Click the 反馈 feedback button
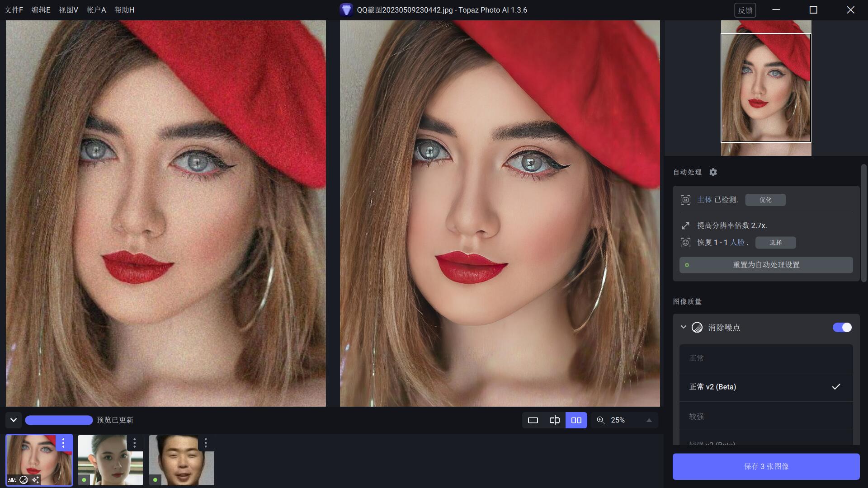Image resolution: width=868 pixels, height=488 pixels. 745,10
